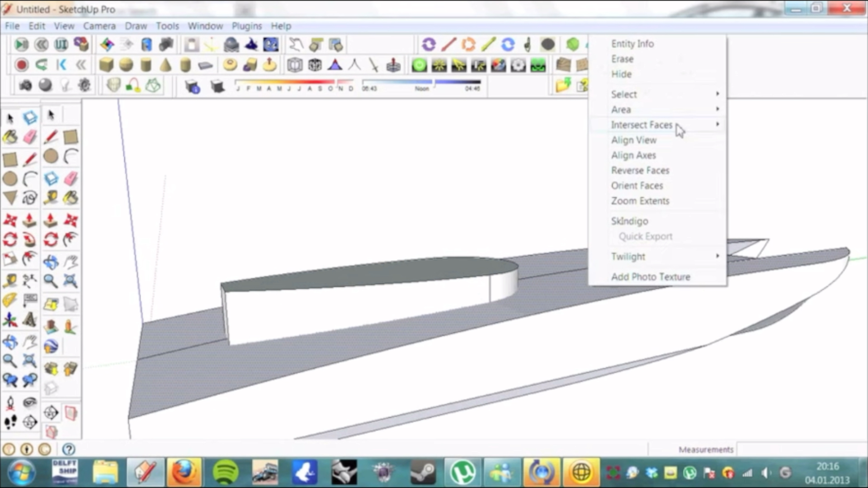This screenshot has width=868, height=488.
Task: Toggle X-ray face style in the toolbar
Action: point(294,65)
